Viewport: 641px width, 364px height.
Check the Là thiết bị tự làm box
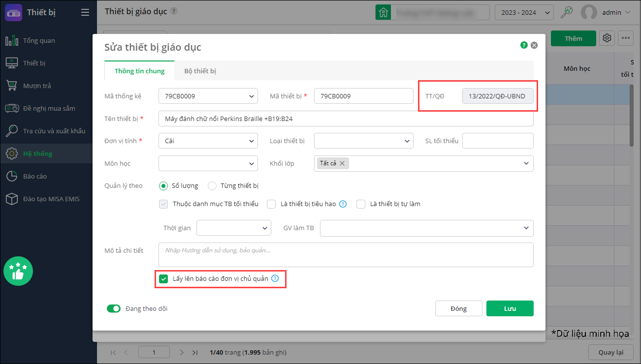click(361, 204)
